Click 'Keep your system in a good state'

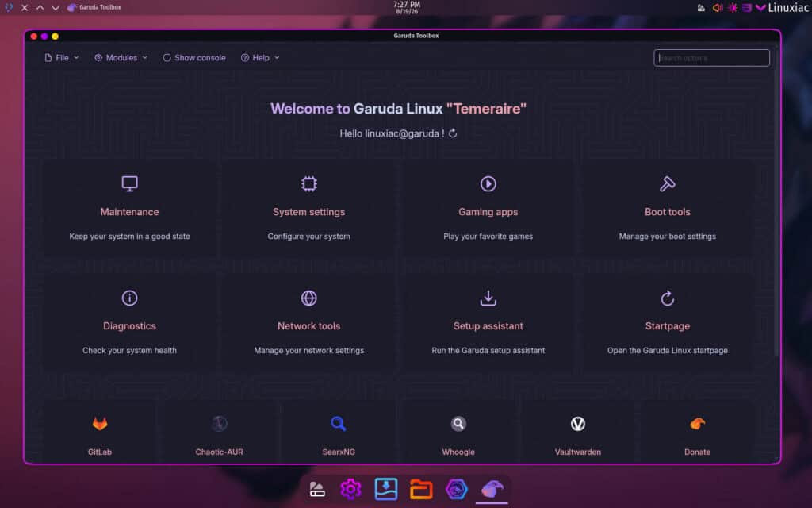(x=129, y=237)
